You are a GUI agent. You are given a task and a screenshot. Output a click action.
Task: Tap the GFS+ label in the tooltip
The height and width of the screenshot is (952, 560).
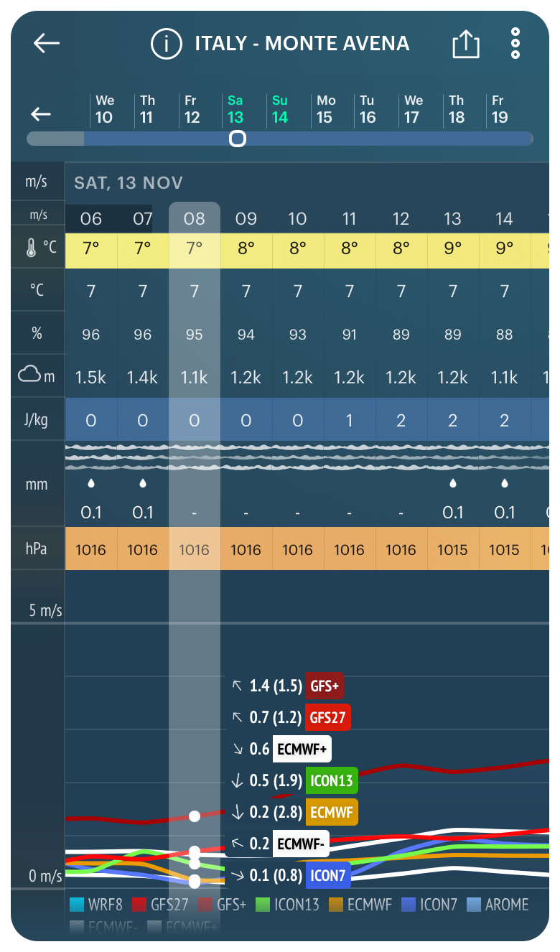(x=325, y=686)
